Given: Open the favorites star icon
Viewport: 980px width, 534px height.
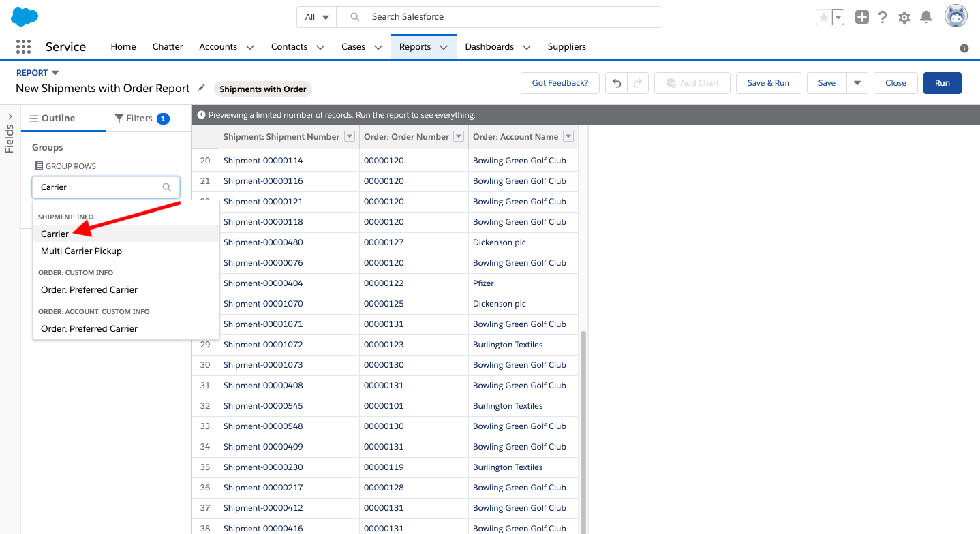Looking at the screenshot, I should (824, 17).
